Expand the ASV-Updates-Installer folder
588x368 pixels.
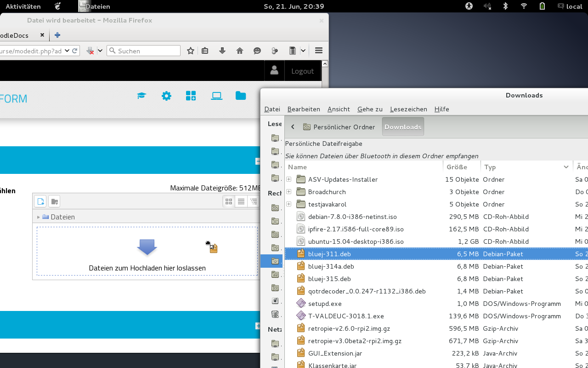pos(289,179)
